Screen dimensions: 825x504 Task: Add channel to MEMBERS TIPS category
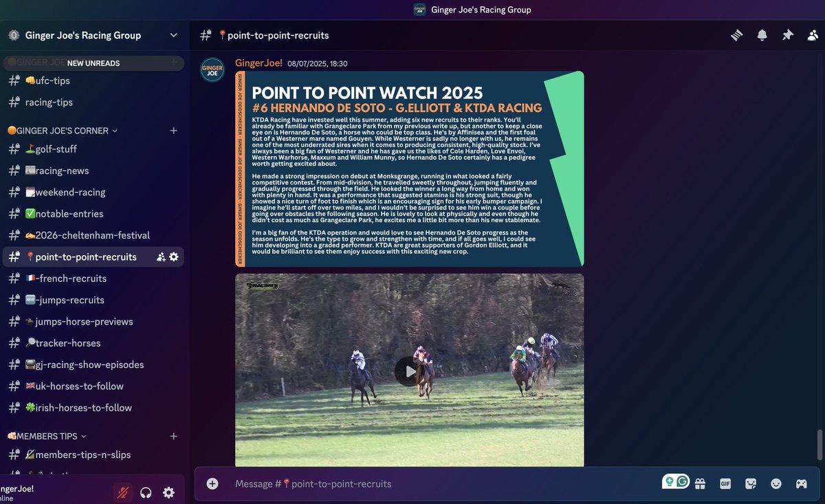(x=174, y=436)
